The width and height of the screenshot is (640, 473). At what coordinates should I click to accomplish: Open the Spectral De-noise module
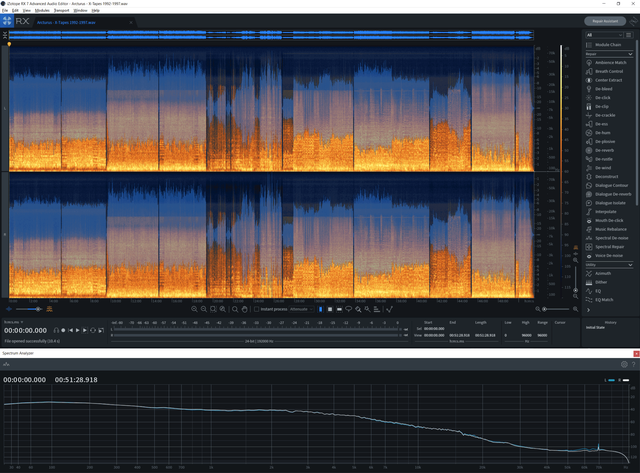[607, 238]
